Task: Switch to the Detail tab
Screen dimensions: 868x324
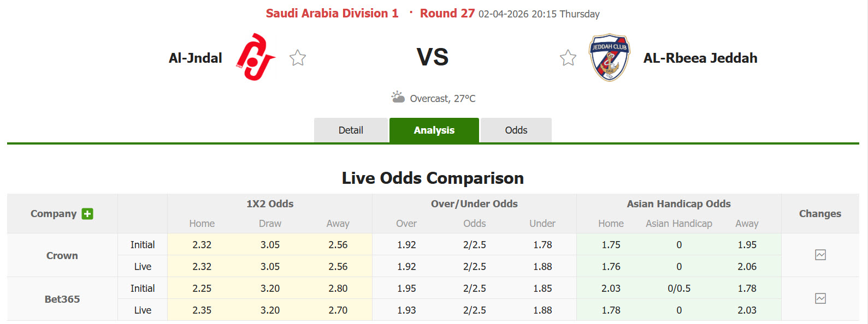Action: pyautogui.click(x=350, y=130)
